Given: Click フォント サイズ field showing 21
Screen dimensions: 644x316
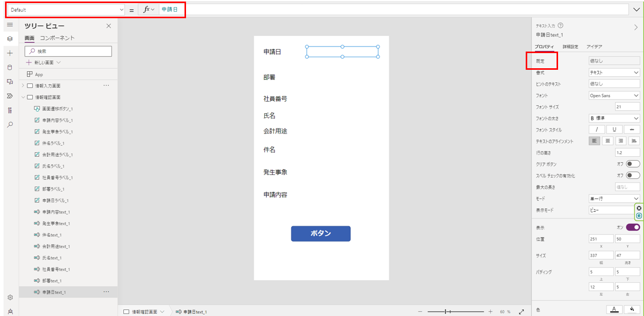Looking at the screenshot, I should click(x=627, y=107).
